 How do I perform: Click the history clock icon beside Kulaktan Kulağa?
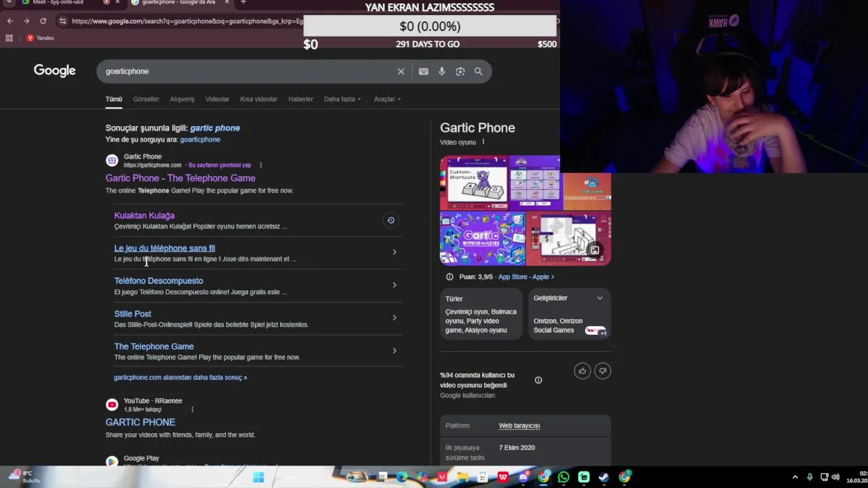[391, 220]
